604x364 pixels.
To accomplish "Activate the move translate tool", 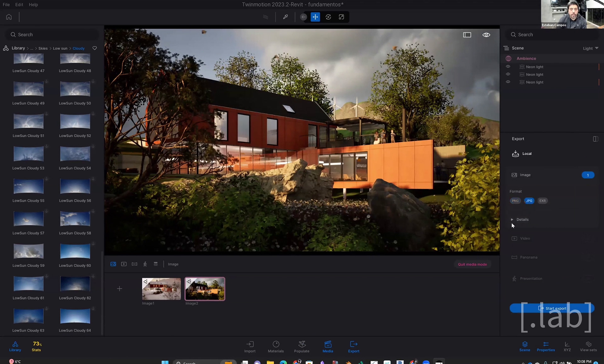I will pyautogui.click(x=315, y=17).
